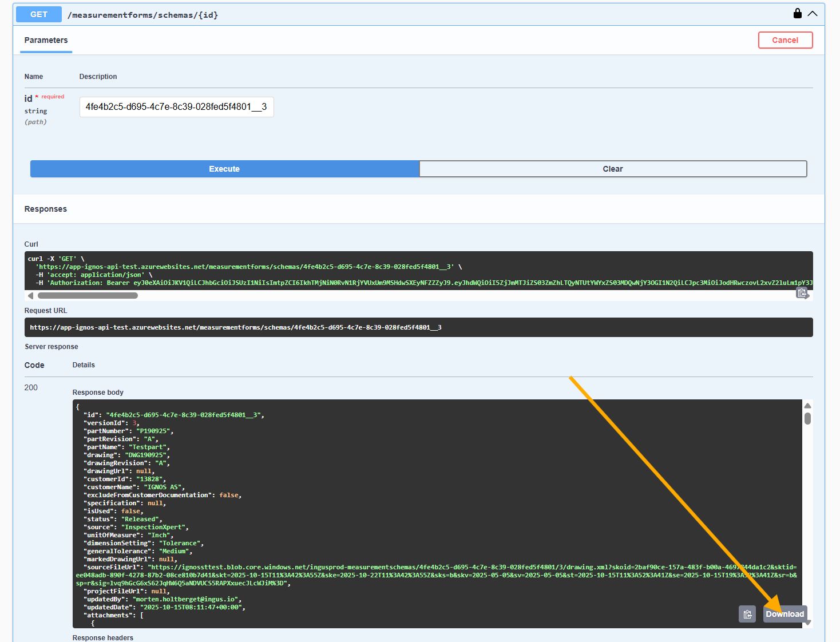Click the left scroll arrow beside curl snippet
840x642 pixels.
tap(30, 295)
